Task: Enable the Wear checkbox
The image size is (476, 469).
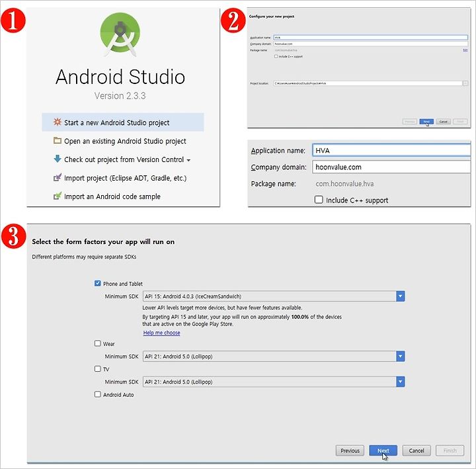Action: pos(97,343)
